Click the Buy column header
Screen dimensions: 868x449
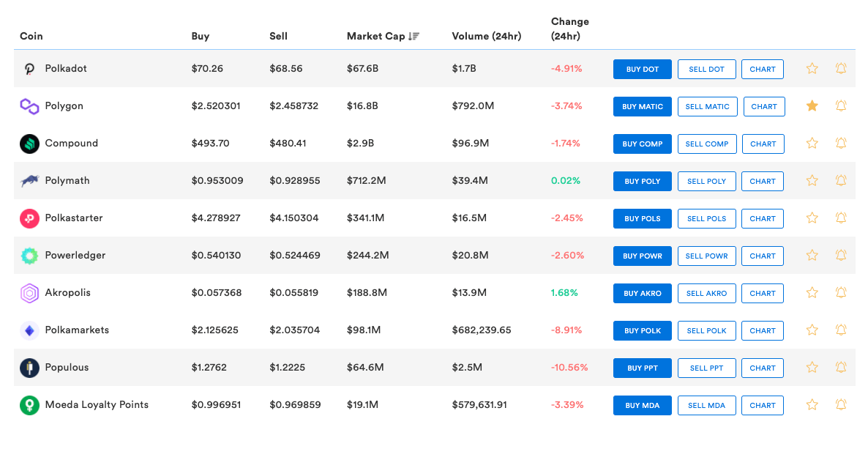[x=201, y=36]
